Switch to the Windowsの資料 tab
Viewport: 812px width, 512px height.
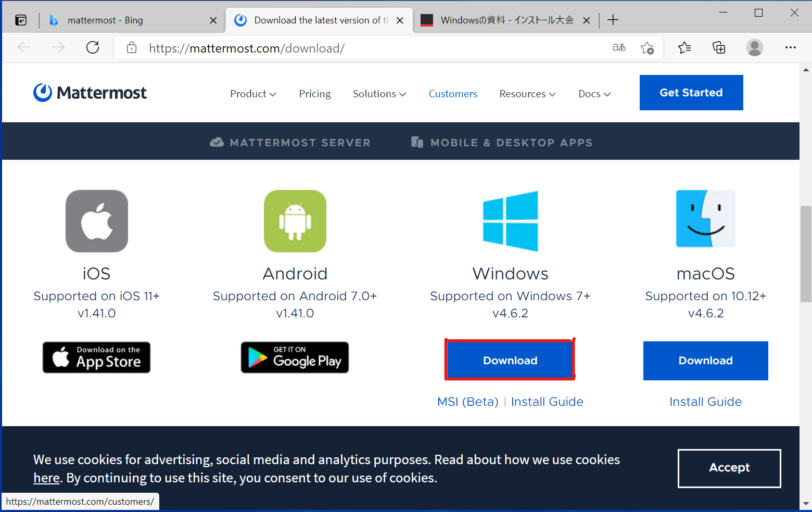(506, 20)
